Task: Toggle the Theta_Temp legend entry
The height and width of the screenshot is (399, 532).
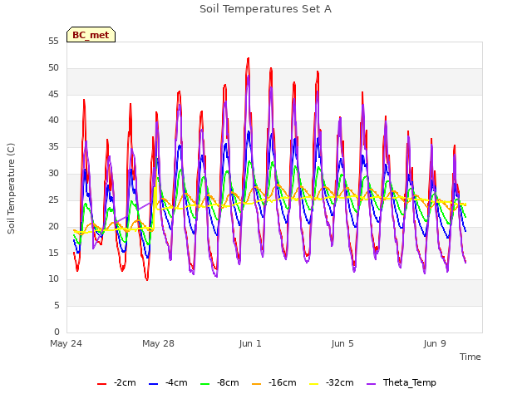Action: tap(401, 383)
